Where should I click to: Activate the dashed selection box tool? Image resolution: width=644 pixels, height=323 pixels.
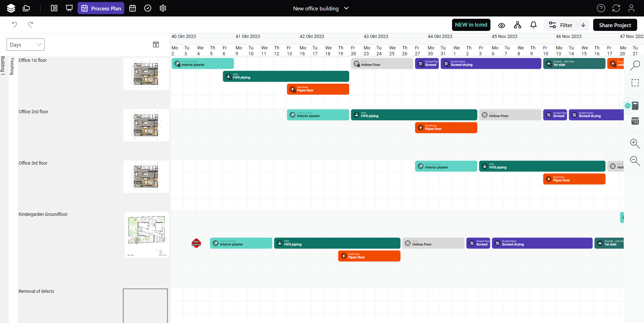click(x=635, y=83)
